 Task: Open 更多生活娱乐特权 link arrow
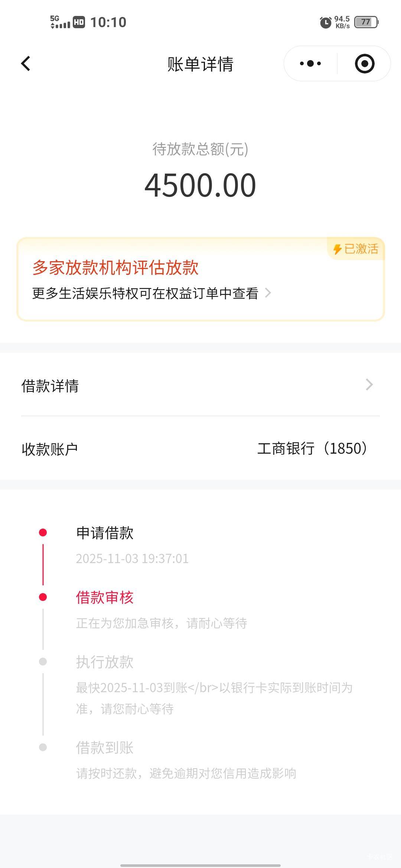click(x=268, y=293)
